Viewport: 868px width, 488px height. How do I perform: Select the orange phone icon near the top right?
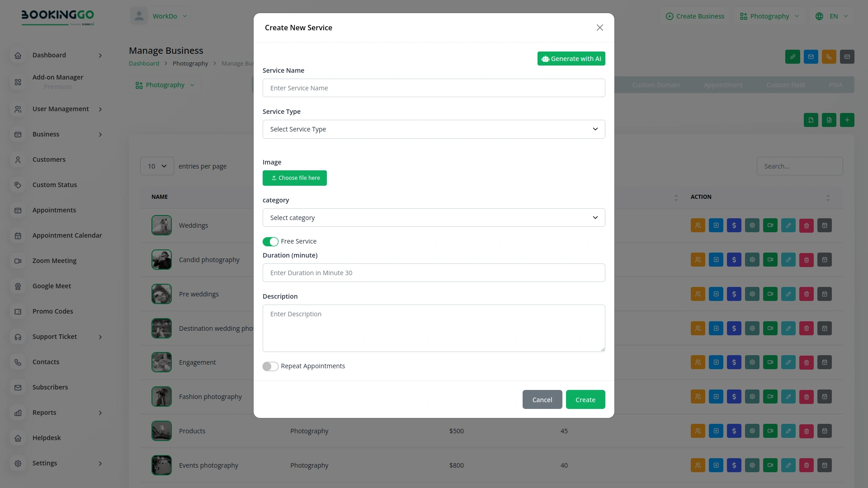pyautogui.click(x=829, y=57)
